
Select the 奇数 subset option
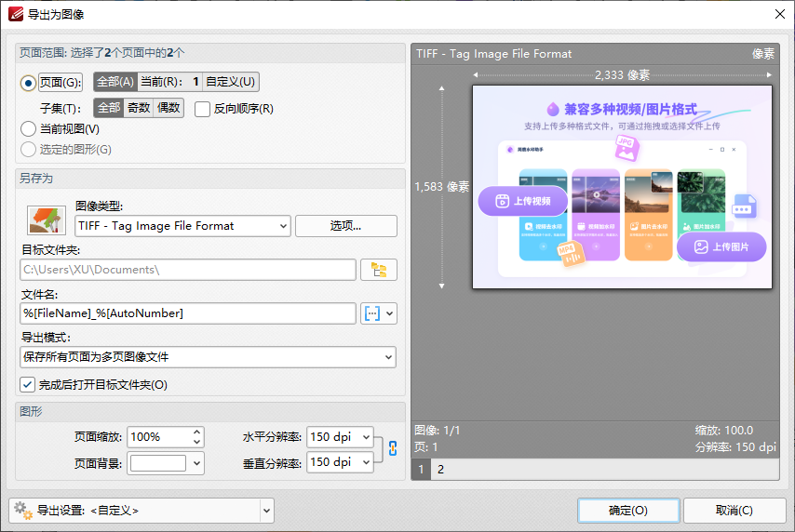pos(139,108)
